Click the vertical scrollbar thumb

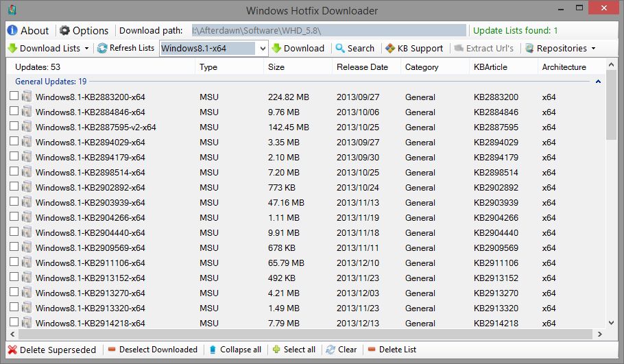click(611, 106)
